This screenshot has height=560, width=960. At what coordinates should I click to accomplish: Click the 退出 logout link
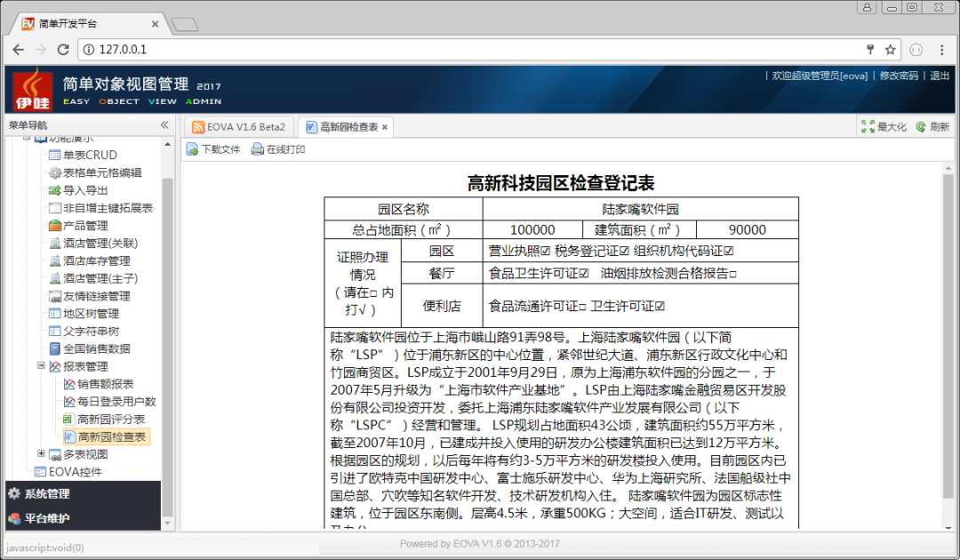point(940,76)
